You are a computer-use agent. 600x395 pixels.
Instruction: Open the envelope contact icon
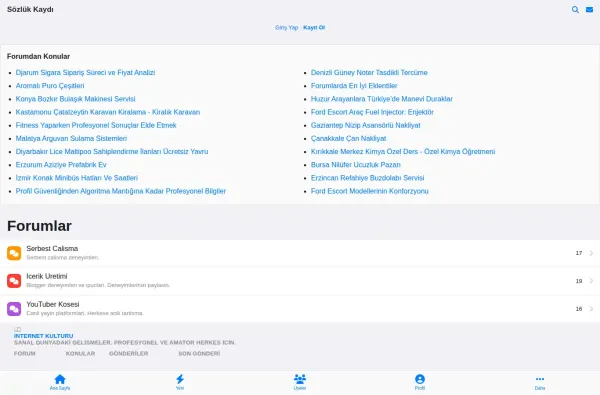pos(589,10)
